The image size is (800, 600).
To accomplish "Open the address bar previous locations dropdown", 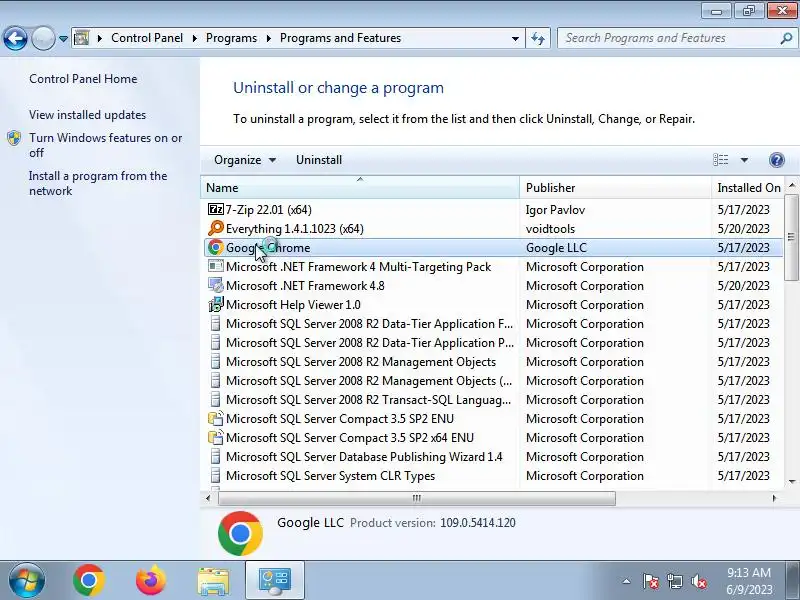I will coord(515,38).
